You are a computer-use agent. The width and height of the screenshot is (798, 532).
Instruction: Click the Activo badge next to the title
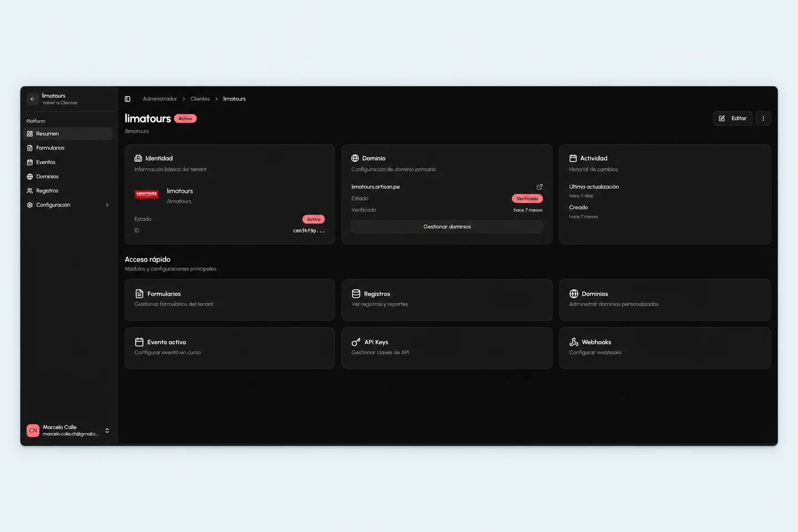click(185, 119)
